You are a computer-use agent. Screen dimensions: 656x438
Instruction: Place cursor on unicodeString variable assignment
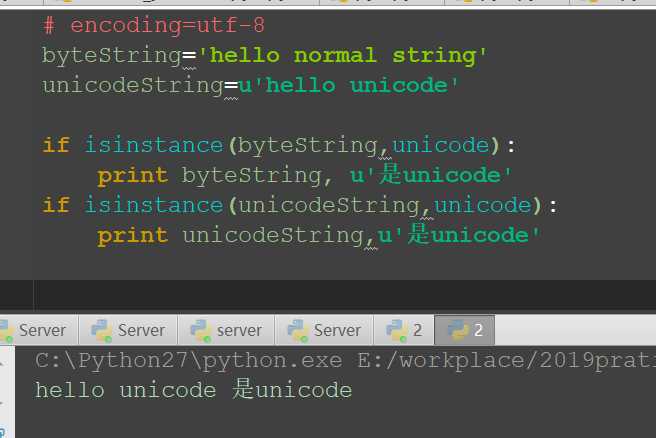(133, 86)
